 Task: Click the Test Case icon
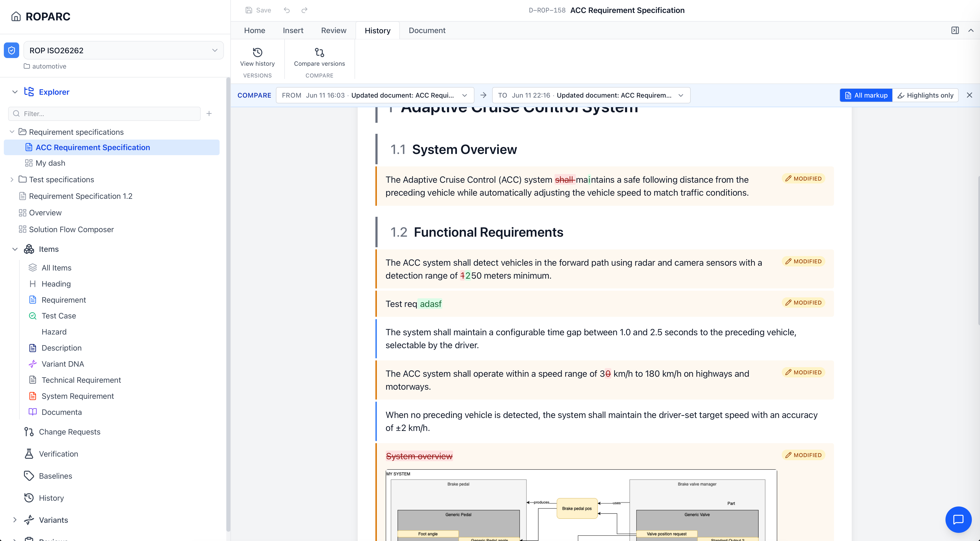(33, 316)
